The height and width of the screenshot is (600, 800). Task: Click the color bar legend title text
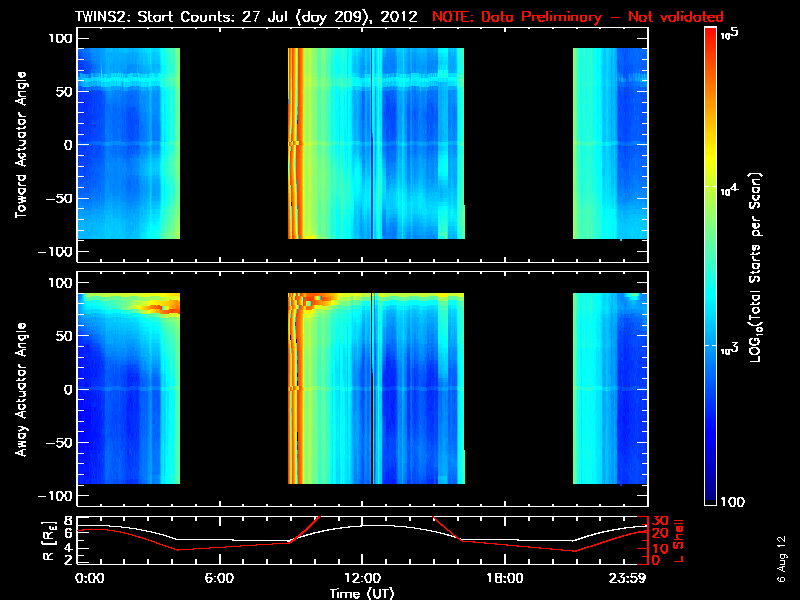coord(755,267)
